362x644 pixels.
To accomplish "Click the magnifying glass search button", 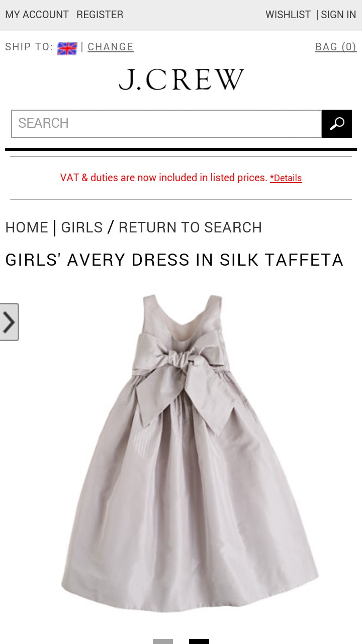I will point(337,124).
